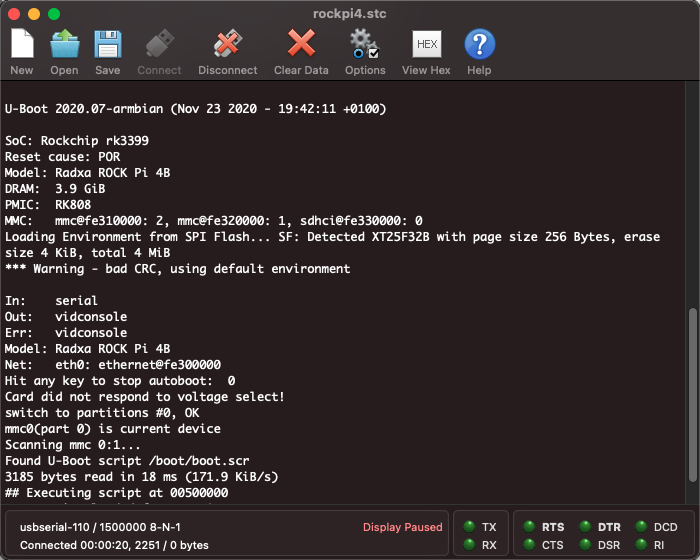Click the DCD status light
The width and height of the screenshot is (700, 560).
tap(641, 527)
